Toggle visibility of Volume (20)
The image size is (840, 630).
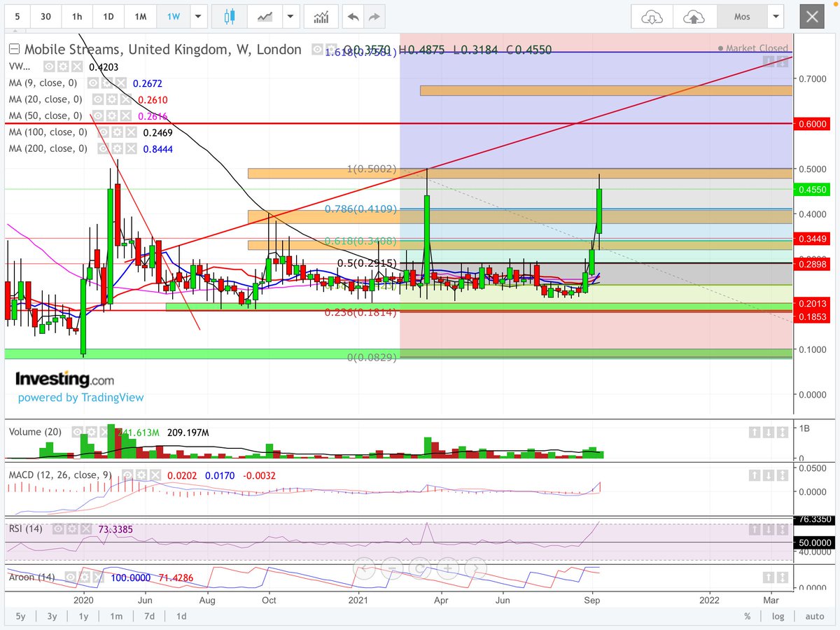click(77, 432)
